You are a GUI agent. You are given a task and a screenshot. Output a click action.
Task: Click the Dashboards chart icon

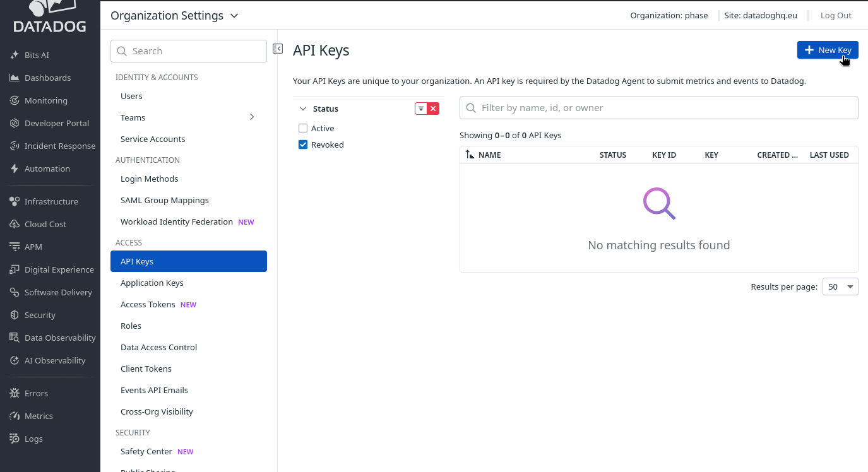coord(15,78)
